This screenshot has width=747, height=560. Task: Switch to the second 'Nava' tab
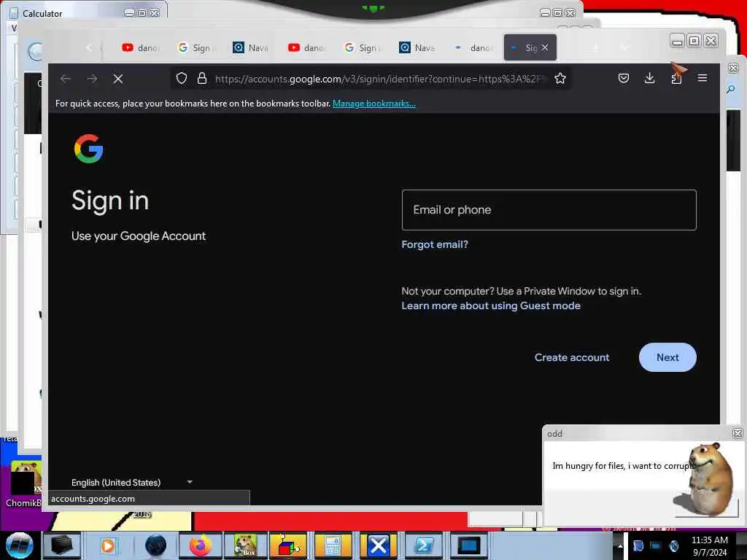(x=417, y=47)
